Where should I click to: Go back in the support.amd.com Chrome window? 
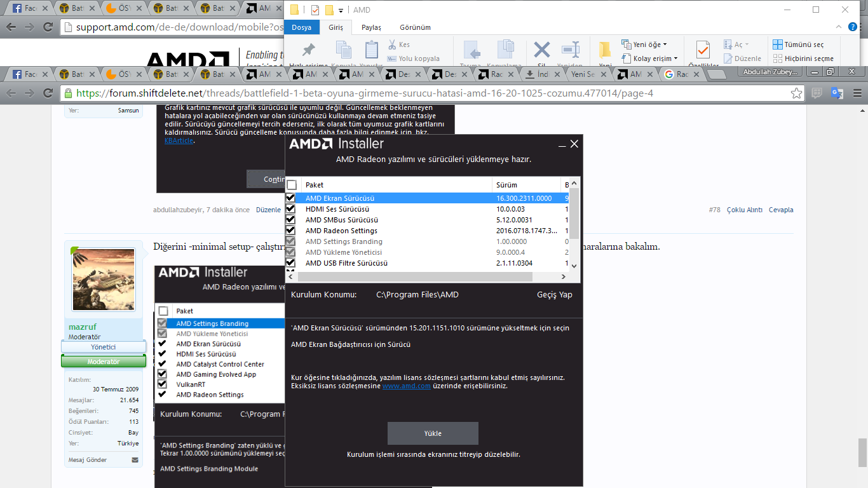11,27
